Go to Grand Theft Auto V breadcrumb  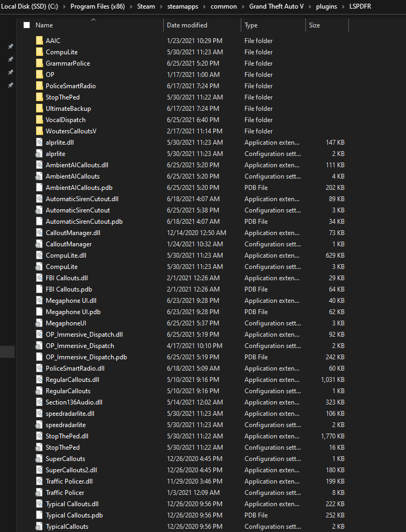coord(277,6)
